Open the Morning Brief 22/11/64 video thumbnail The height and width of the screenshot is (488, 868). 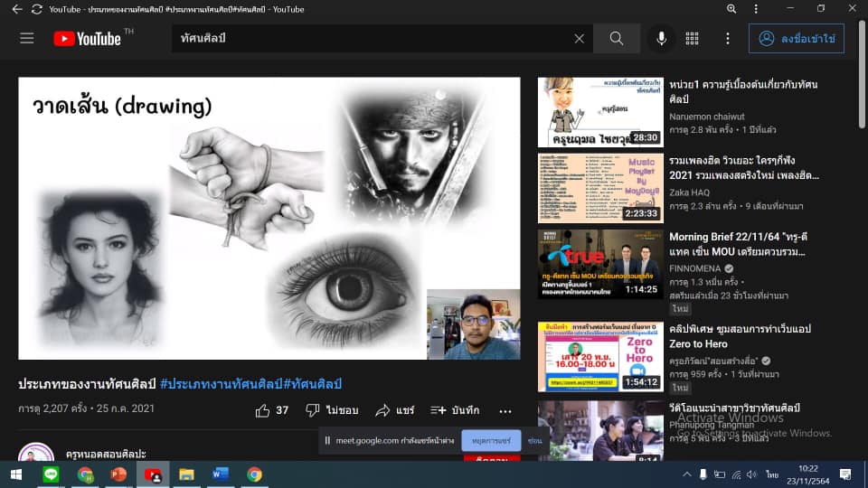click(600, 264)
